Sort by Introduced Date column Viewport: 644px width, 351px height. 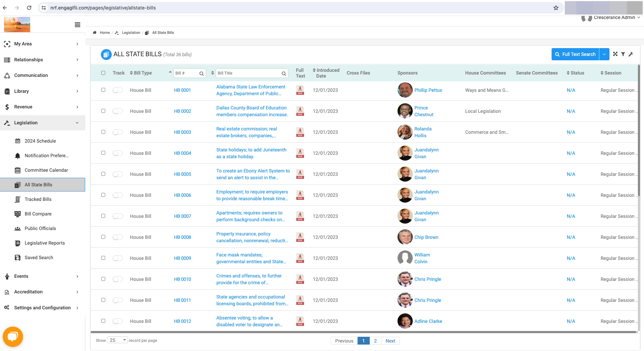(x=326, y=73)
